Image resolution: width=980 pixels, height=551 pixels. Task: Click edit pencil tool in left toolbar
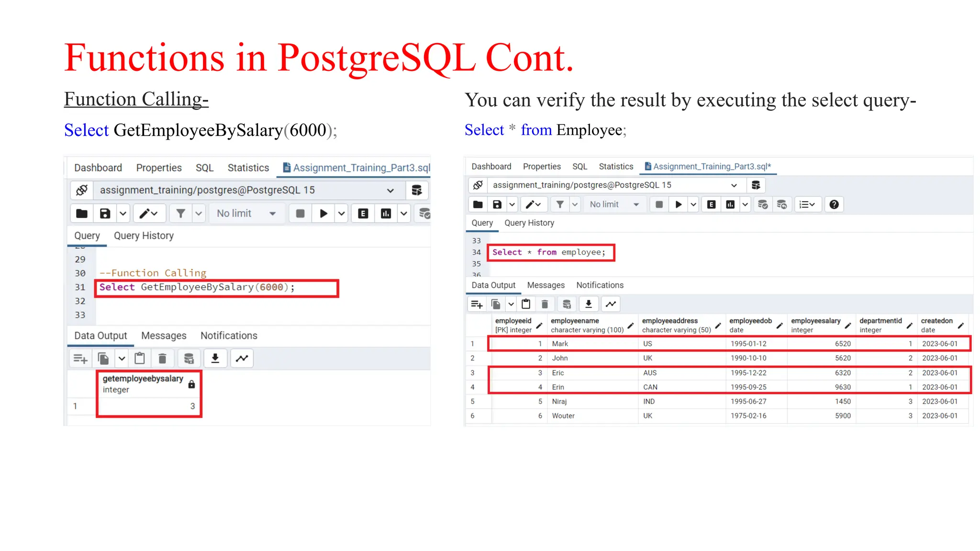click(x=149, y=213)
